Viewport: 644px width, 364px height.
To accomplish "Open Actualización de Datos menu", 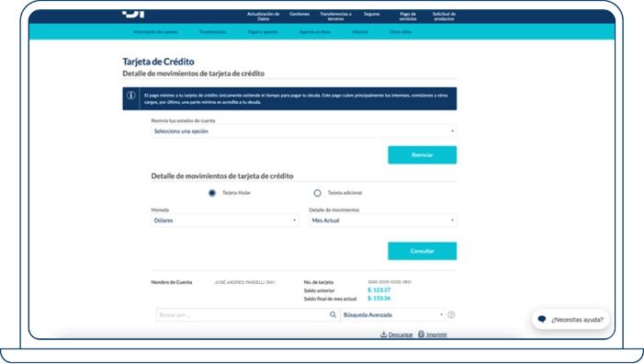I will pos(264,17).
